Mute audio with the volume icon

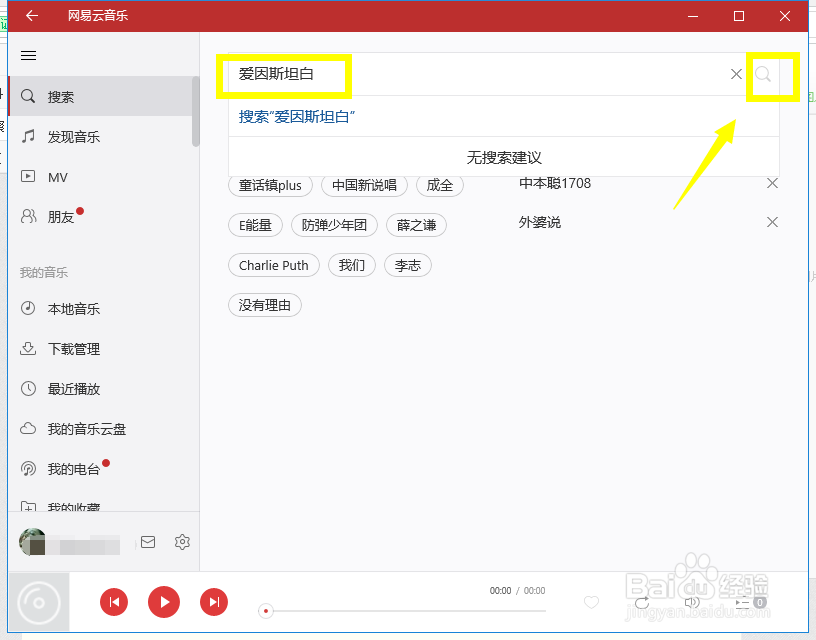(x=692, y=602)
